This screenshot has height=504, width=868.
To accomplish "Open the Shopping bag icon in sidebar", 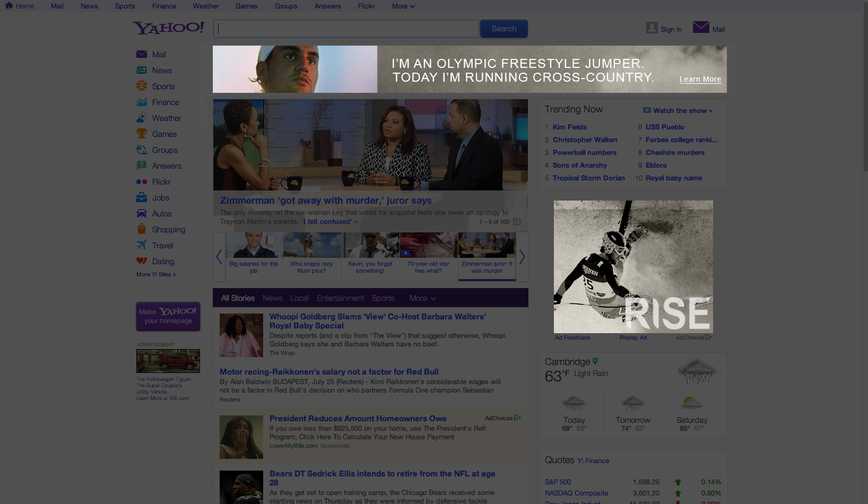I will [142, 229].
